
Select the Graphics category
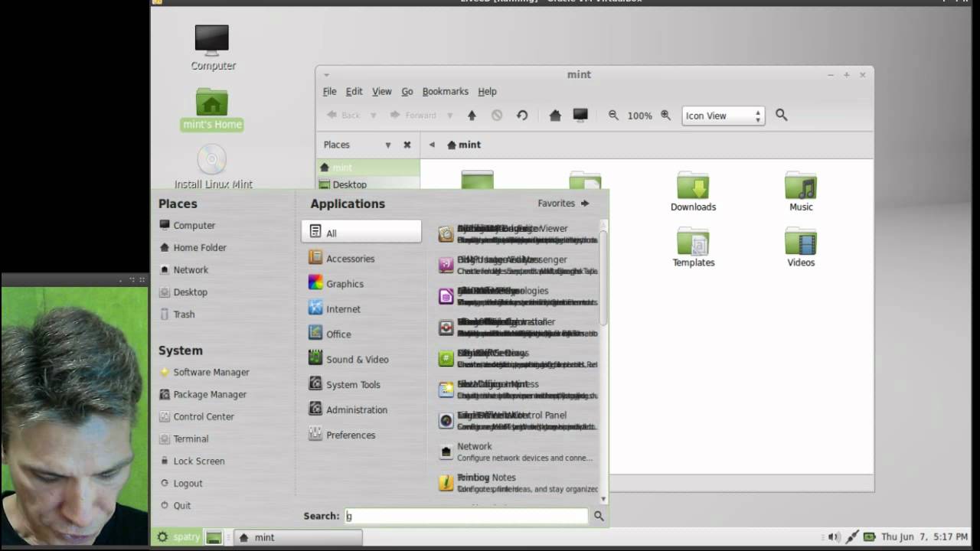pos(361,283)
